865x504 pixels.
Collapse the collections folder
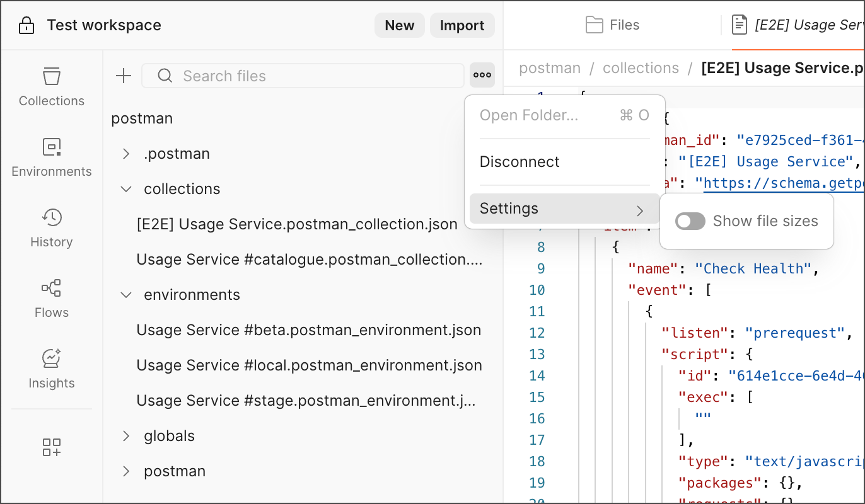pyautogui.click(x=126, y=189)
